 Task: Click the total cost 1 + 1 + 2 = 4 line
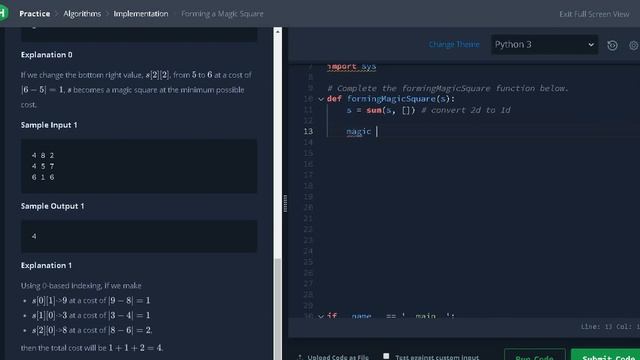(92, 348)
